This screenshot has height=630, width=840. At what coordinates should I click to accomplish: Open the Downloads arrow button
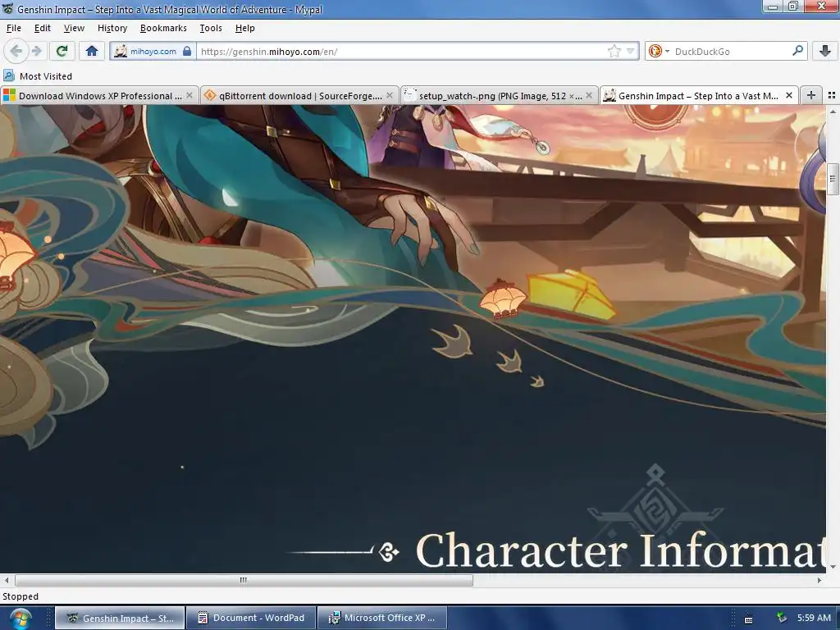click(x=825, y=51)
